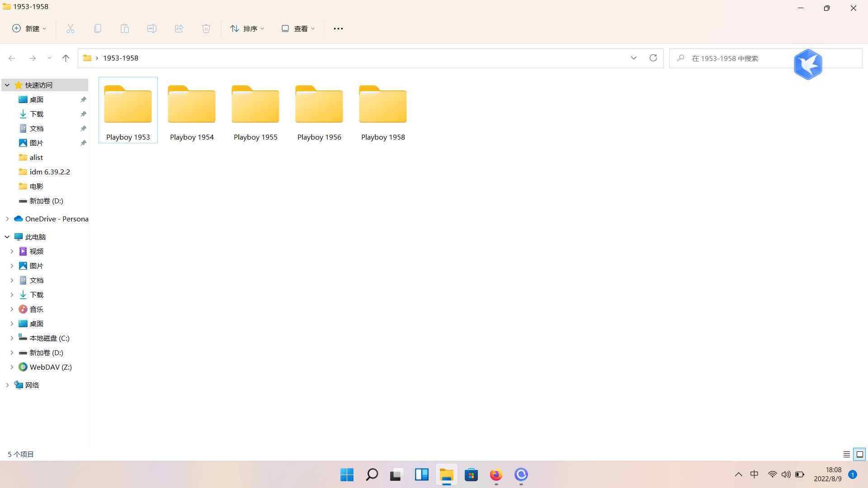The image size is (868, 488).
Task: Click the Delete trash icon
Action: coord(206,28)
